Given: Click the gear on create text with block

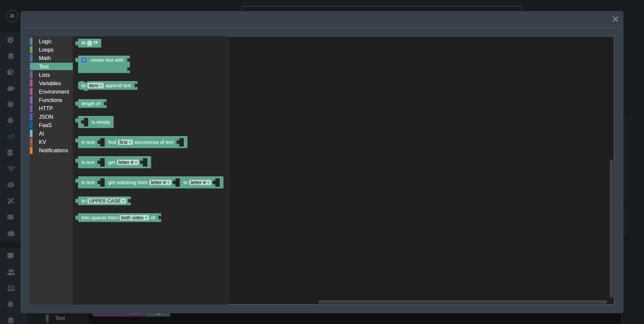Looking at the screenshot, I should pos(84,60).
